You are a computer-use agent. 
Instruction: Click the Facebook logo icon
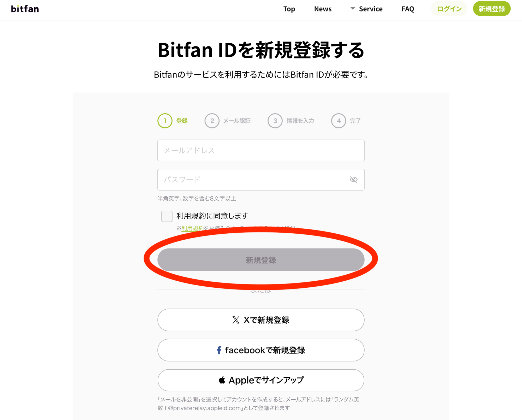point(219,350)
